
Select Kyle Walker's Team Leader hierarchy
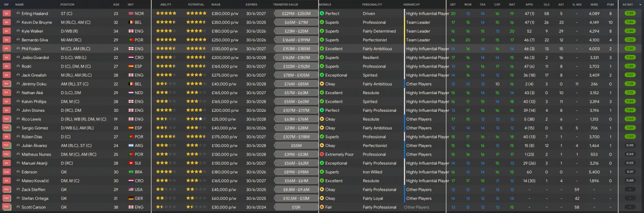(x=418, y=31)
